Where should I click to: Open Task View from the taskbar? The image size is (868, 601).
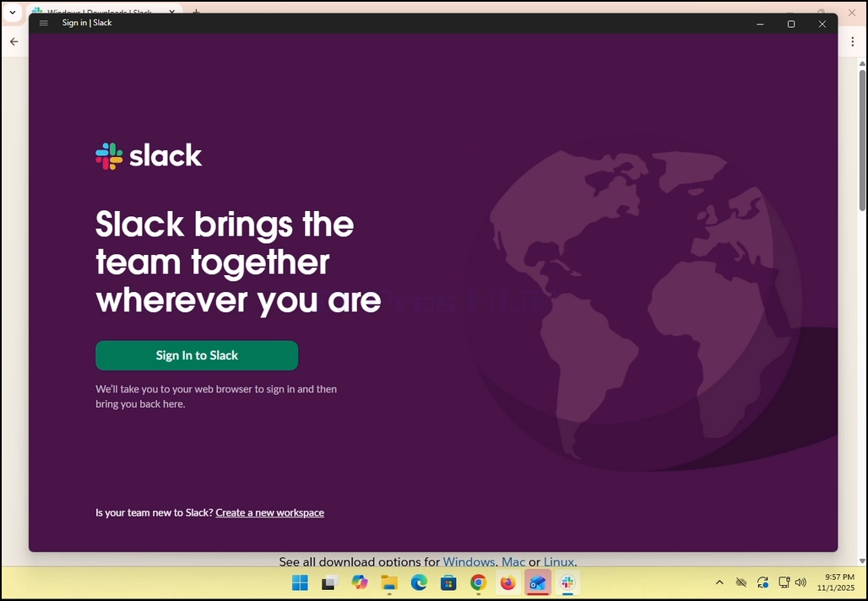(x=330, y=582)
